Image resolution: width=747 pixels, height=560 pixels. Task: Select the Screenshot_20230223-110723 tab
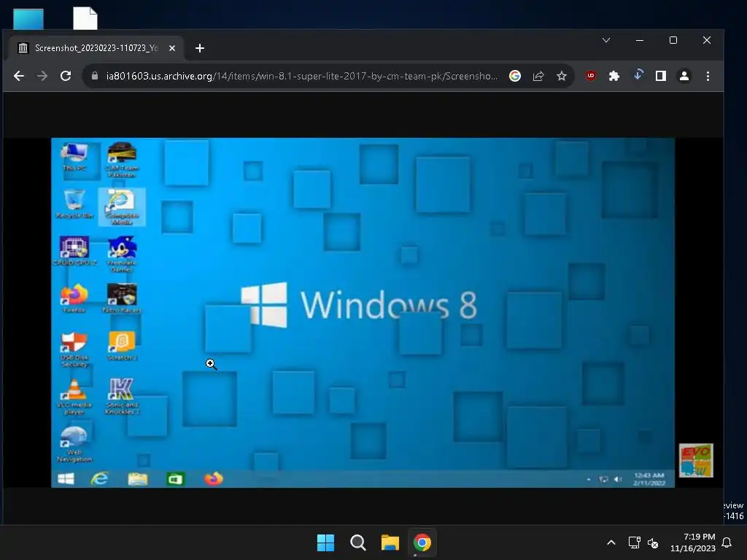(97, 48)
